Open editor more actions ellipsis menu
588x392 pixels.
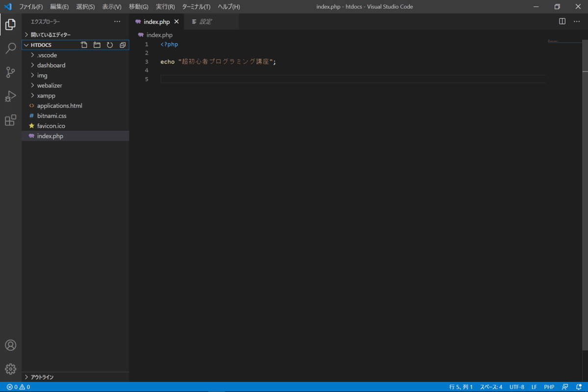tap(577, 22)
